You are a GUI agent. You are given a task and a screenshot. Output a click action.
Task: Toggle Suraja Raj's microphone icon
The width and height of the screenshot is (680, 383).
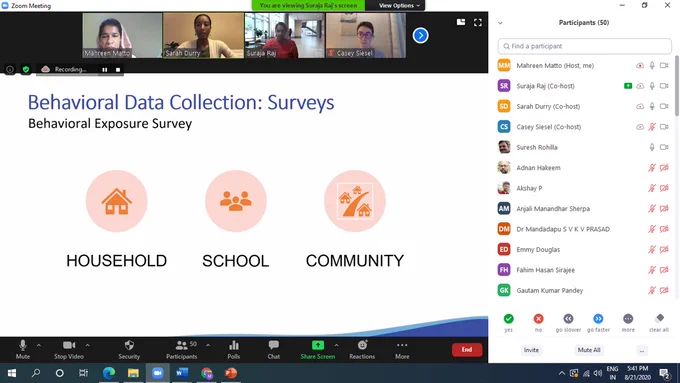[x=652, y=86]
